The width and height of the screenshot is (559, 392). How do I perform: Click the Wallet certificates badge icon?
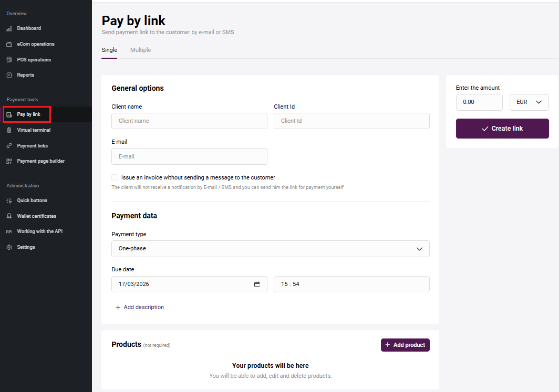[9, 216]
